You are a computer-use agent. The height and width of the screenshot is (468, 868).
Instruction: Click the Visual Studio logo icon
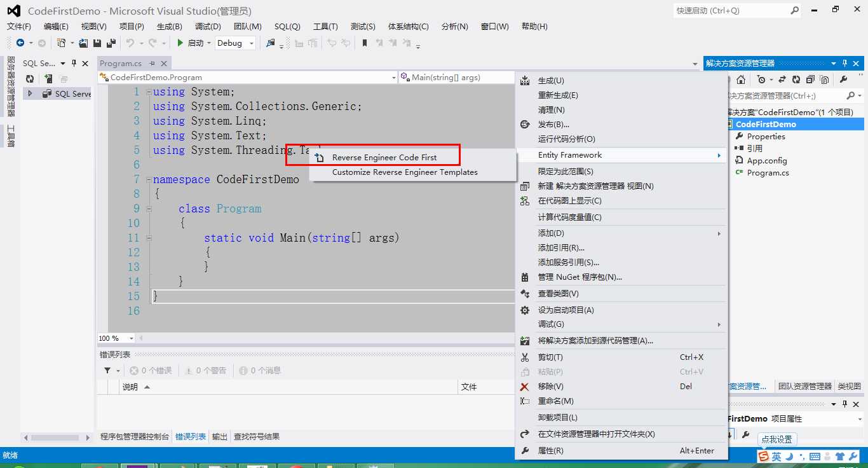click(13, 11)
